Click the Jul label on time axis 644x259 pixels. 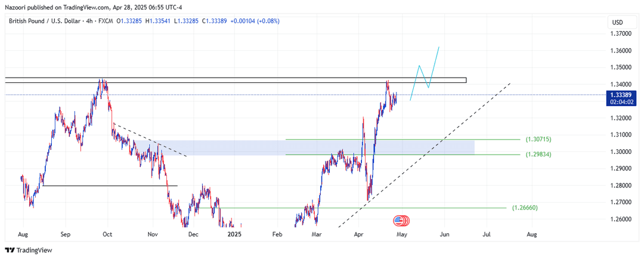[x=487, y=235]
